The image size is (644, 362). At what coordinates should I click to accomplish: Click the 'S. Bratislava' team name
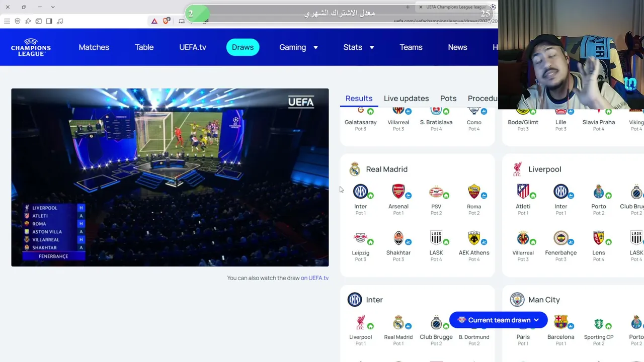[x=436, y=122]
